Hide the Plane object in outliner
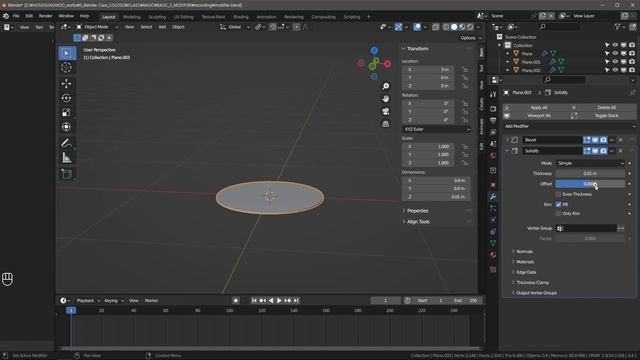Image resolution: width=640 pixels, height=360 pixels. pyautogui.click(x=615, y=53)
